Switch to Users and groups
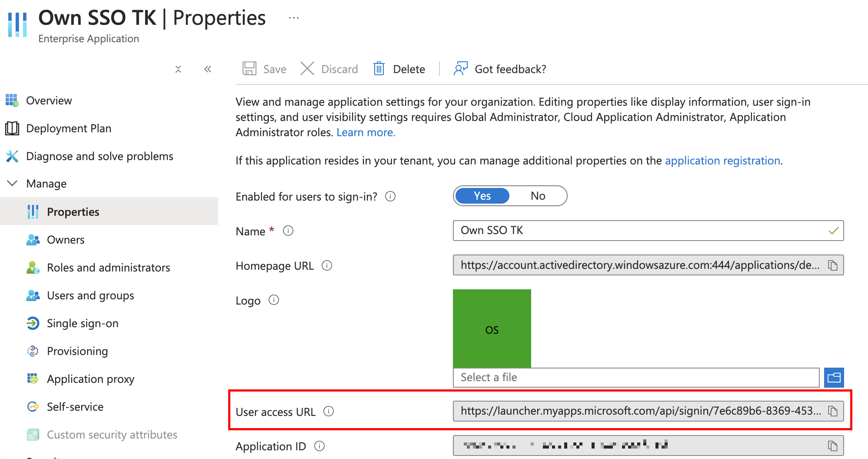Viewport: 868px width, 459px height. tap(90, 295)
